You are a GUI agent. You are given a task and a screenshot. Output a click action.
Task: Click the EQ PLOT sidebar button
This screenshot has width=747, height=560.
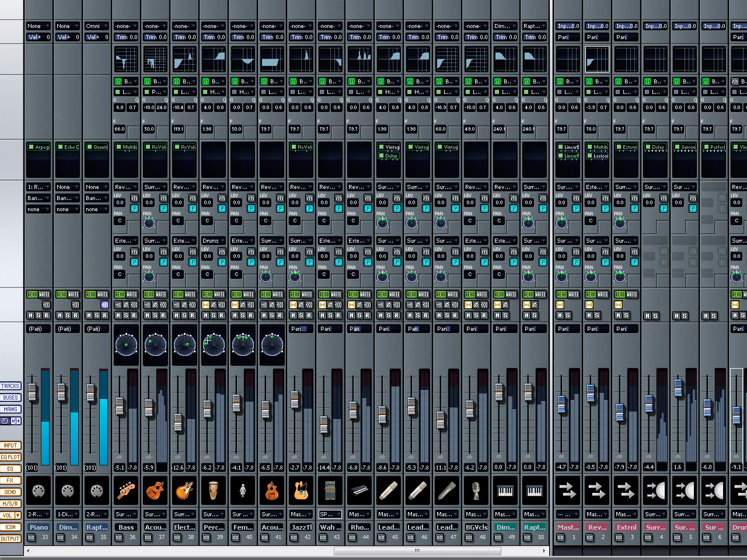[x=11, y=457]
